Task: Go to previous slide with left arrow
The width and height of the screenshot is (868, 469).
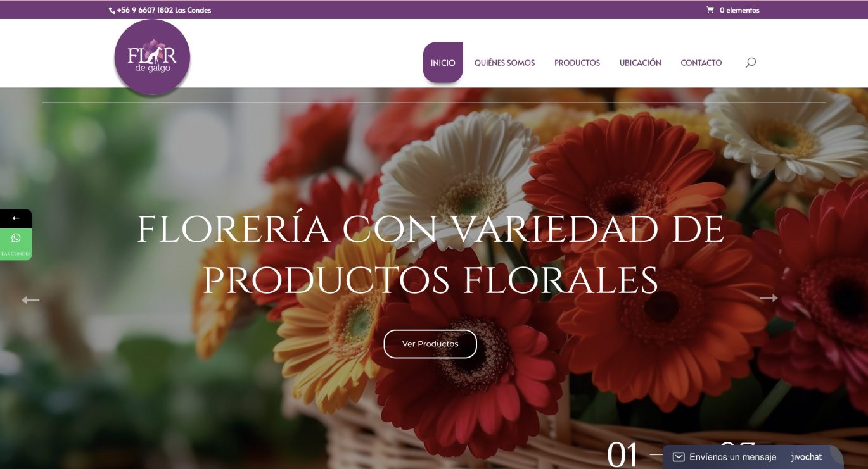Action: [30, 300]
